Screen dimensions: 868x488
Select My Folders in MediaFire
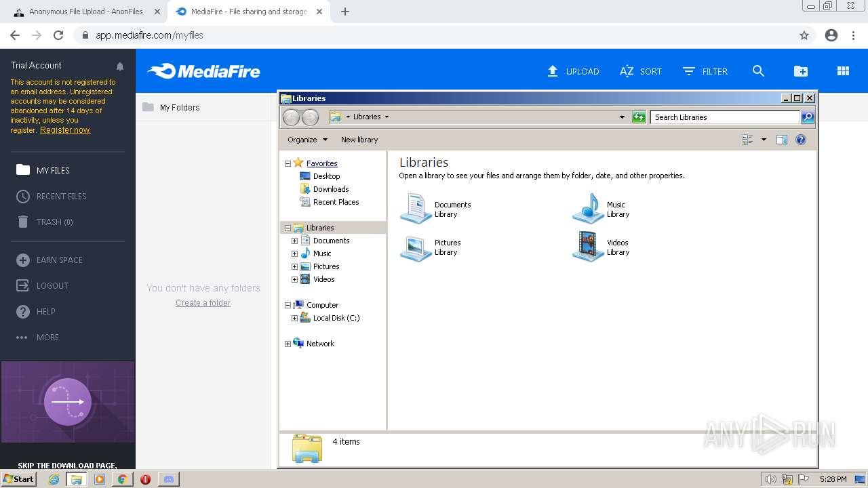(x=171, y=107)
